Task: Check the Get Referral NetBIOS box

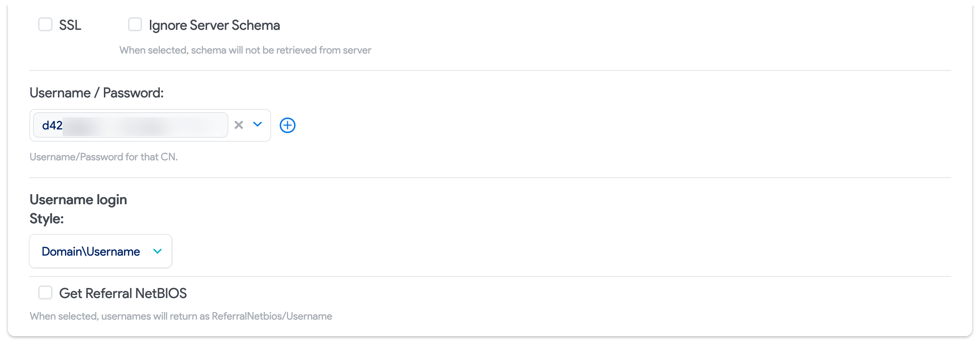Action: pyautogui.click(x=45, y=293)
